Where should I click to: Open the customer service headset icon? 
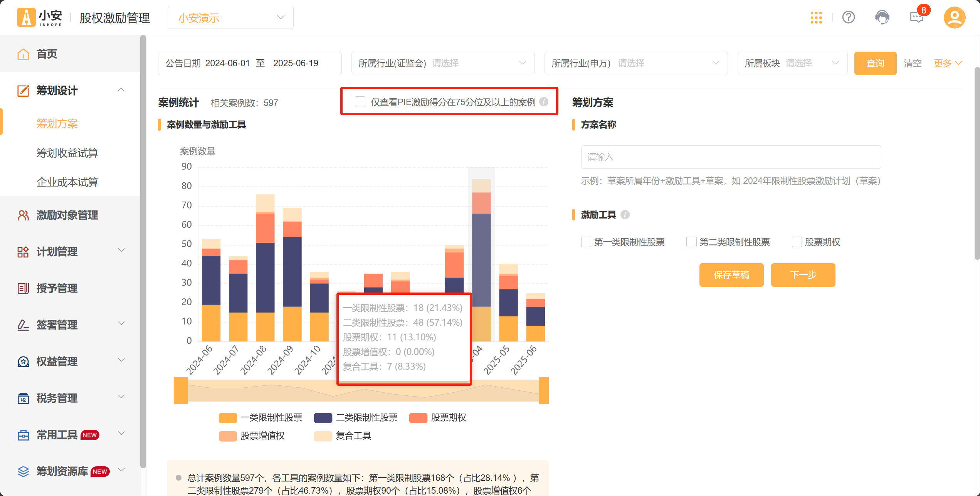coord(882,17)
